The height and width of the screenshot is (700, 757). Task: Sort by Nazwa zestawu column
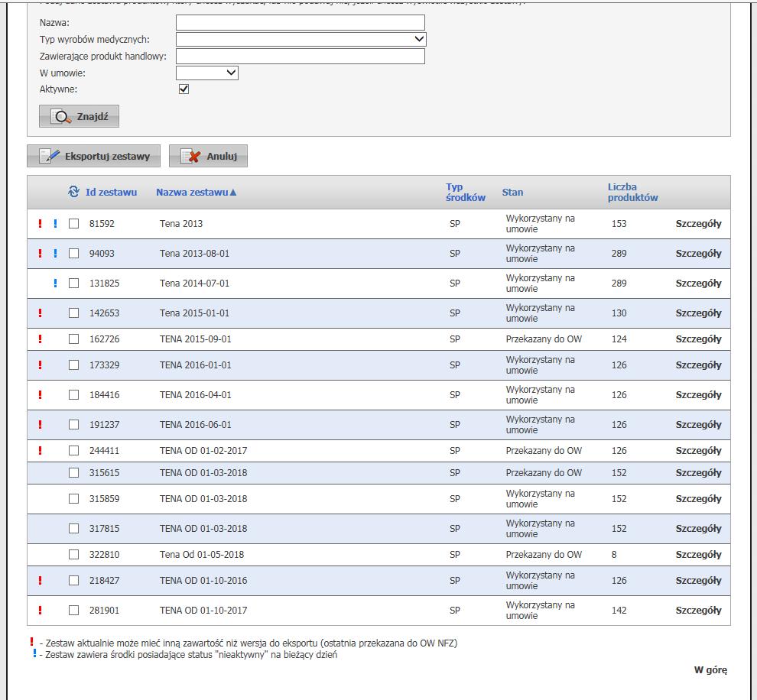[x=196, y=192]
